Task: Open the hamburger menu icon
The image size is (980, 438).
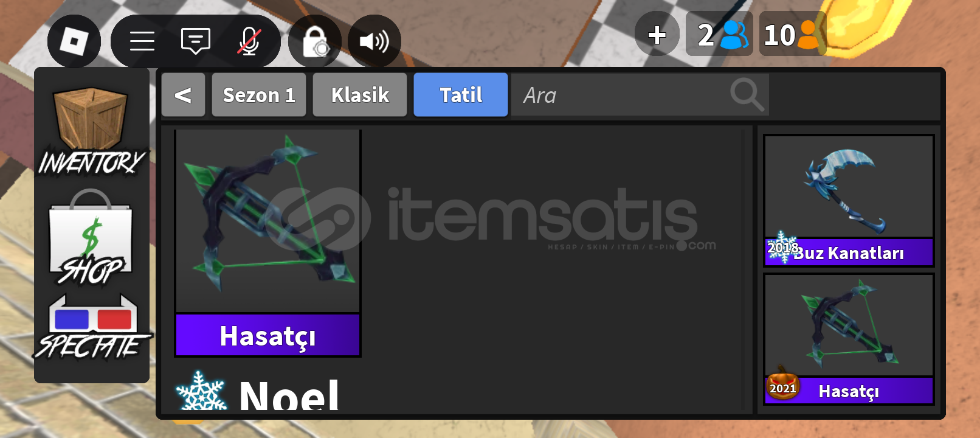Action: coord(142,41)
